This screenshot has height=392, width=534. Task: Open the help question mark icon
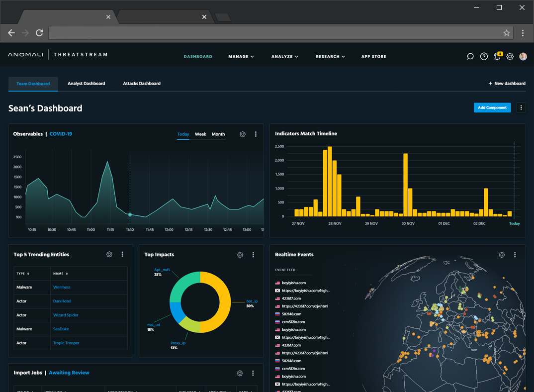coord(484,57)
